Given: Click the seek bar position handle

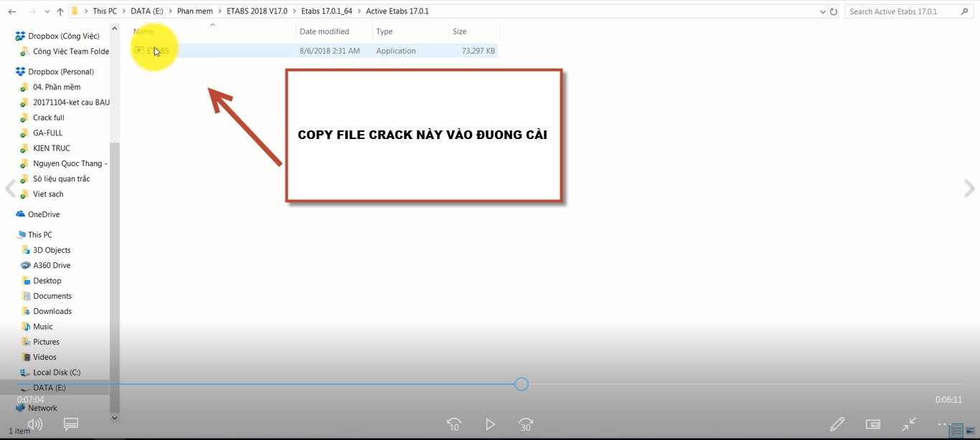Looking at the screenshot, I should pyautogui.click(x=522, y=384).
